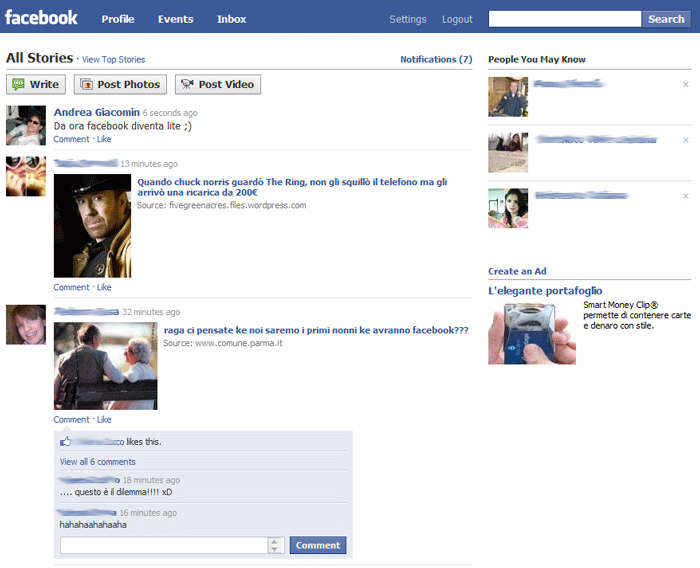This screenshot has height=568, width=700.
Task: Open the Chuck Norris story title link
Action: (x=292, y=187)
